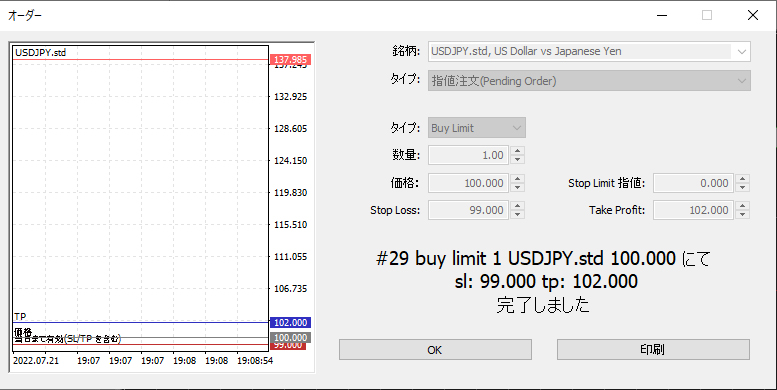Click the disabled maximize button of オーダー

pyautogui.click(x=707, y=15)
